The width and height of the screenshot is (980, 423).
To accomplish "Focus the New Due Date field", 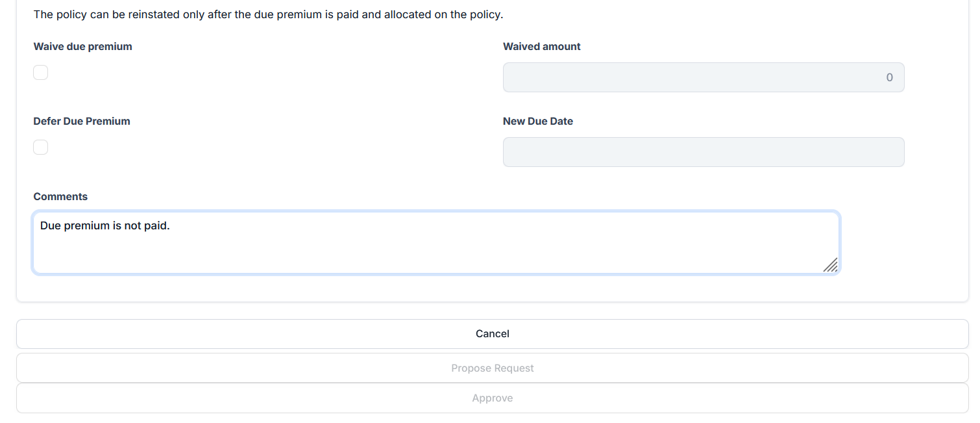I will 703,152.
